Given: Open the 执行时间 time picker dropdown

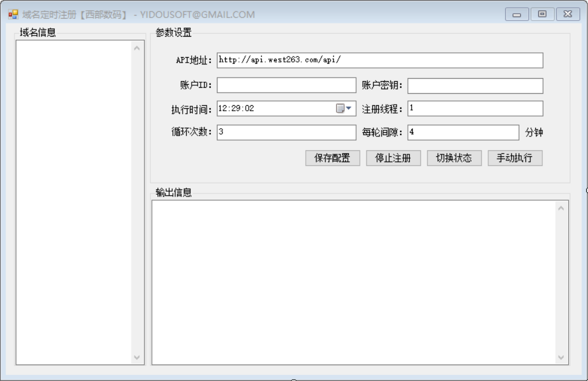Looking at the screenshot, I should 344,109.
